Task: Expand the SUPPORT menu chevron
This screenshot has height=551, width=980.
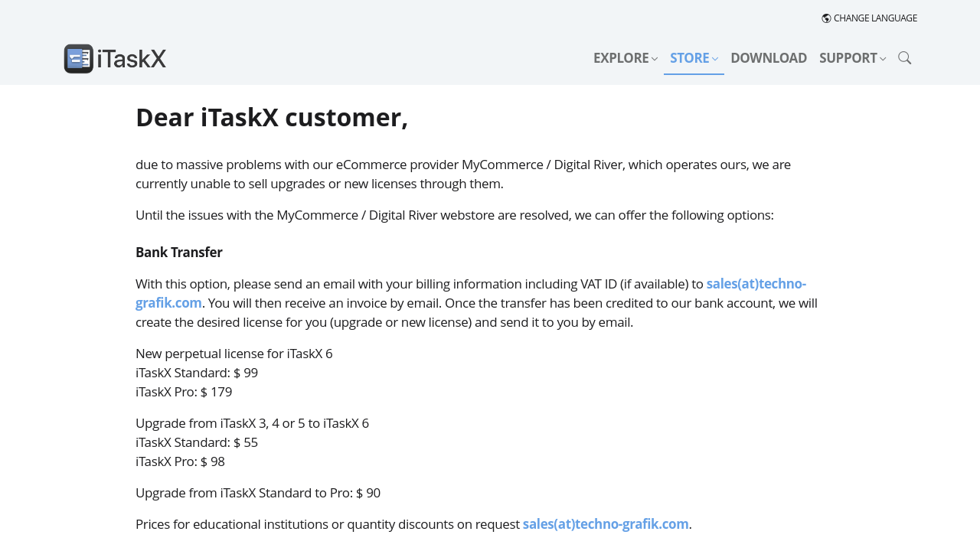Action: [x=883, y=59]
